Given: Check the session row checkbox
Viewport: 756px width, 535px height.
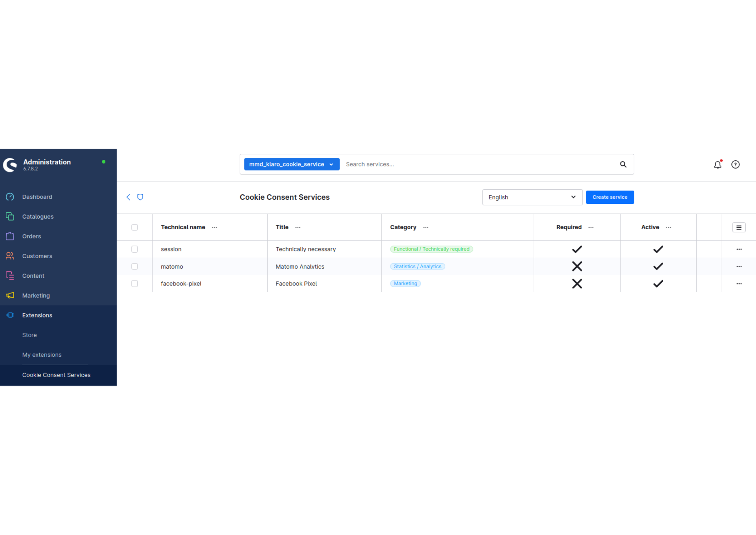Looking at the screenshot, I should [135, 249].
